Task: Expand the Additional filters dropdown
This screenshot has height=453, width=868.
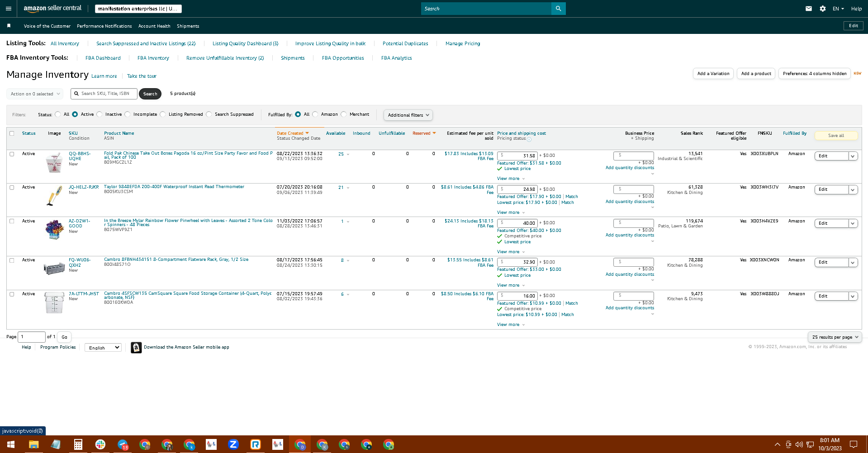Action: click(x=408, y=115)
